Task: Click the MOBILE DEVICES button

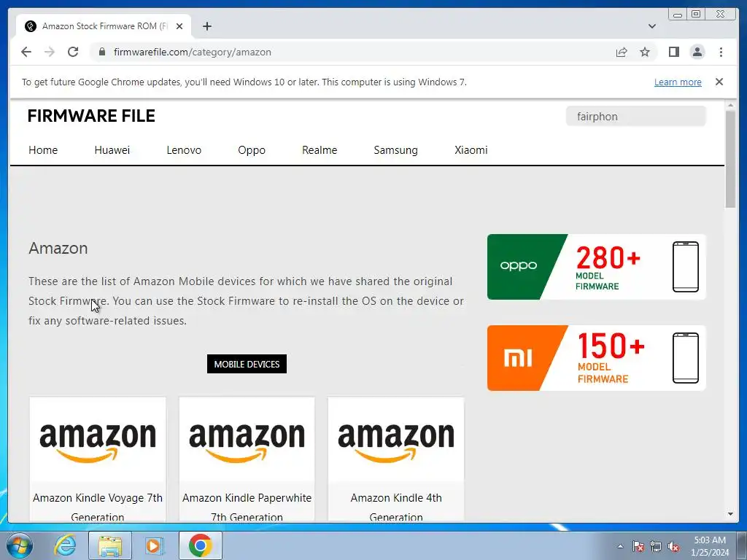Action: pyautogui.click(x=247, y=364)
